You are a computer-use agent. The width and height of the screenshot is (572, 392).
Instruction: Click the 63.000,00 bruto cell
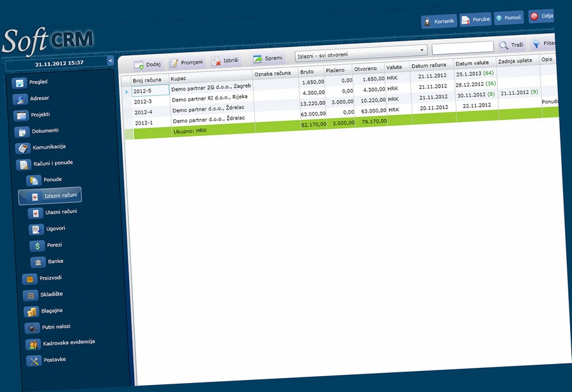click(x=313, y=114)
